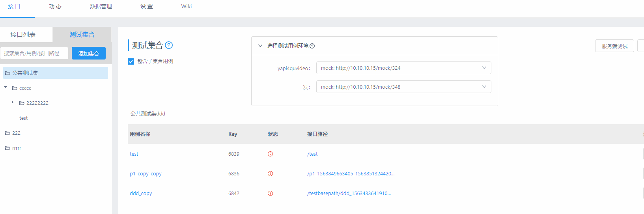Viewport: 644px width, 214px height.
Task: Toggle 包含子集合用例 checkbox
Action: [131, 61]
